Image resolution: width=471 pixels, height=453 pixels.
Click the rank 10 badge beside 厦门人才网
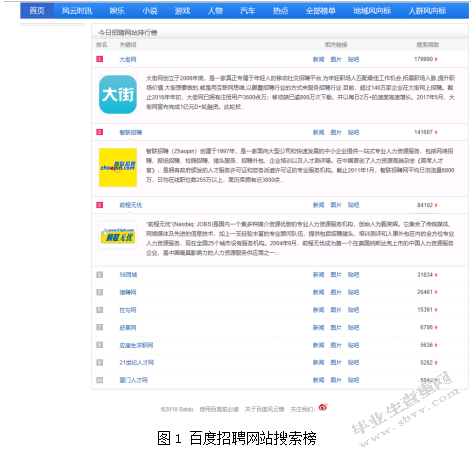tap(100, 380)
